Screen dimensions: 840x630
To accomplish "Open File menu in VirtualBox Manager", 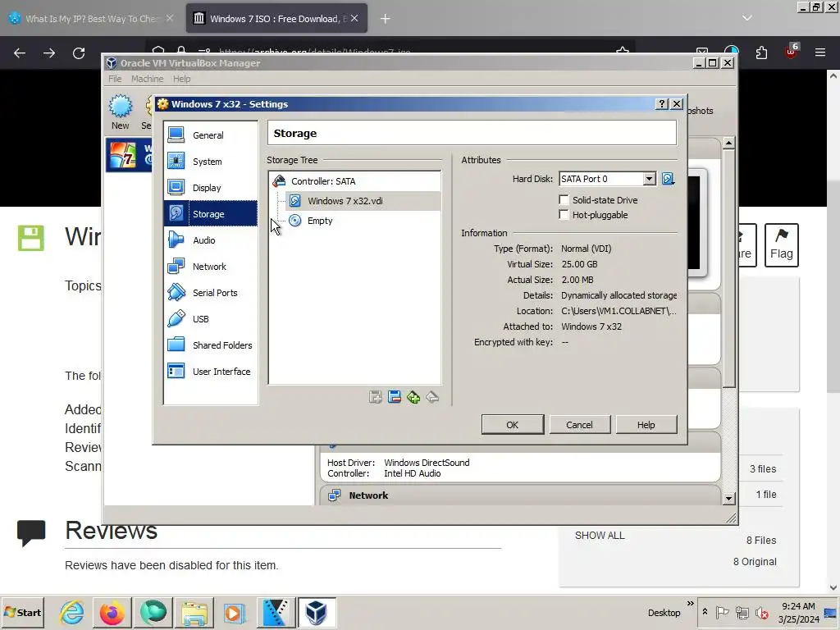I will click(115, 79).
